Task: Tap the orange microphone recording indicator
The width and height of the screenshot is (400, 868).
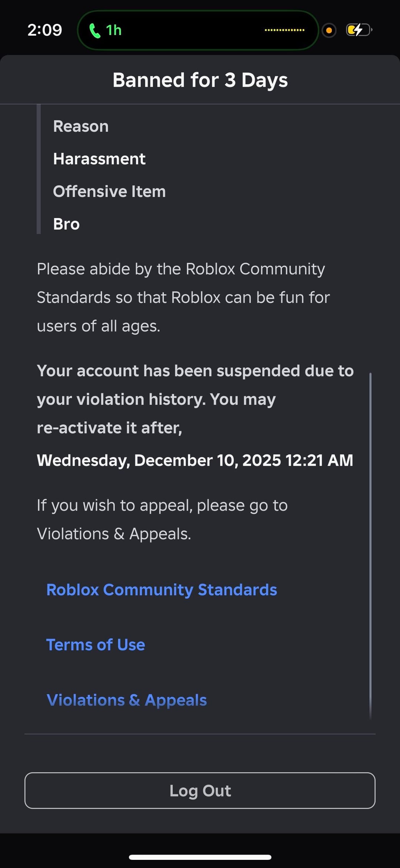Action: coord(329,30)
